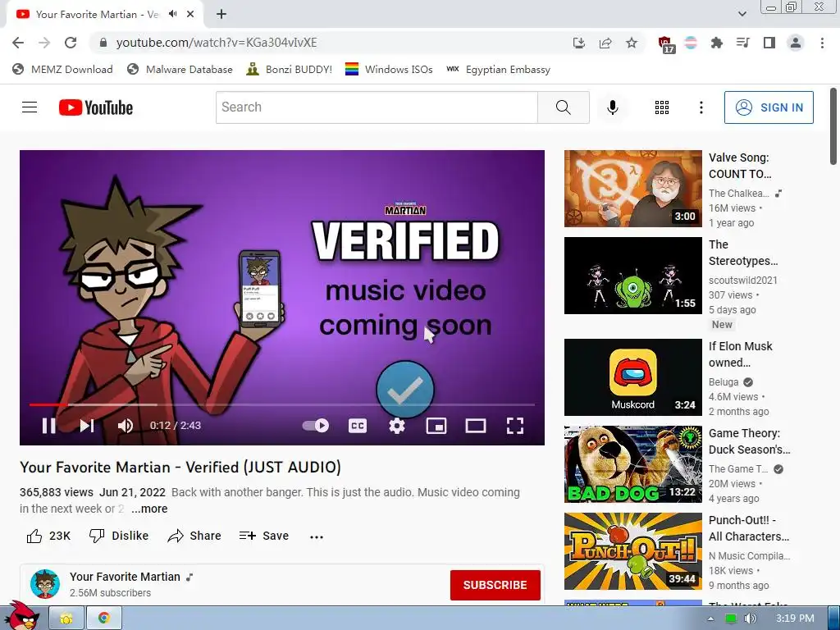Save video to playlist
This screenshot has height=630, width=840.
click(x=263, y=536)
